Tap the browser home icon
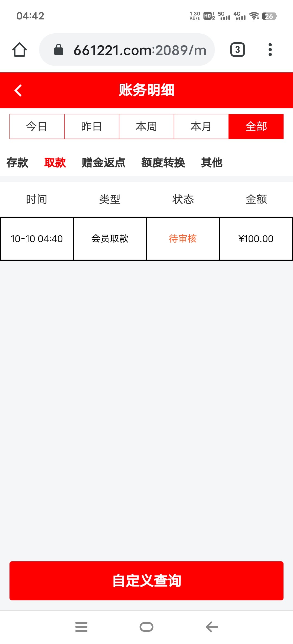 [x=20, y=50]
